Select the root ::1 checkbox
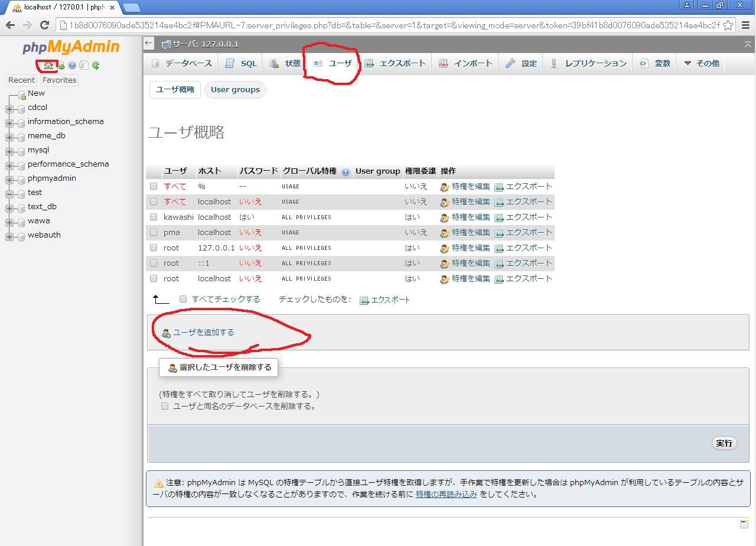 point(154,263)
